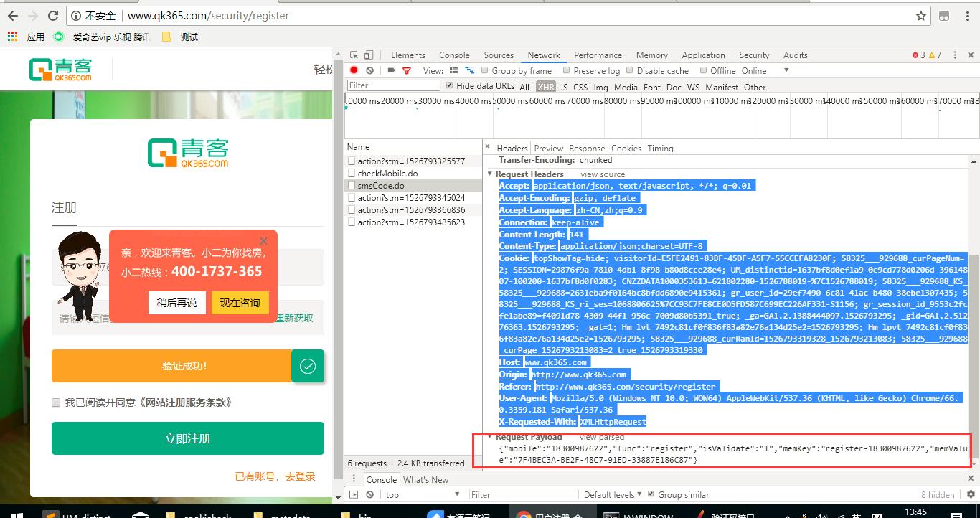The height and width of the screenshot is (518, 980).
Task: Filter requests by JS type
Action: click(564, 87)
